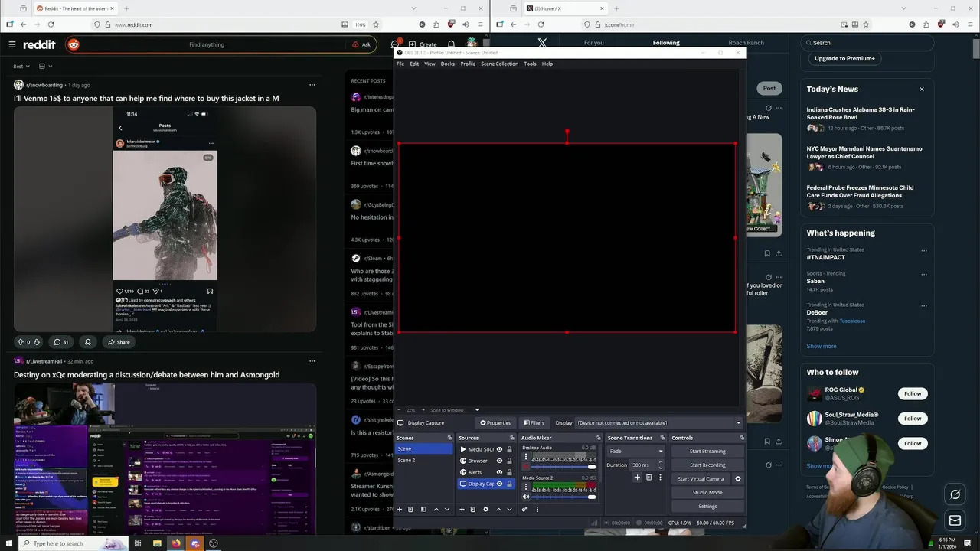
Task: Add a scene transition with plus icon
Action: tap(637, 478)
